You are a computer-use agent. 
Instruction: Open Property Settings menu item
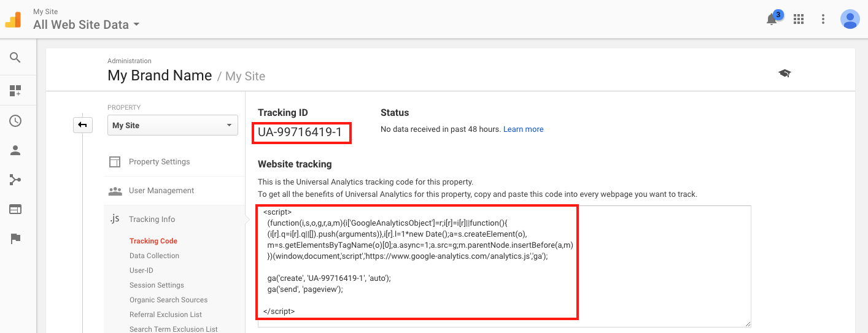click(x=159, y=162)
